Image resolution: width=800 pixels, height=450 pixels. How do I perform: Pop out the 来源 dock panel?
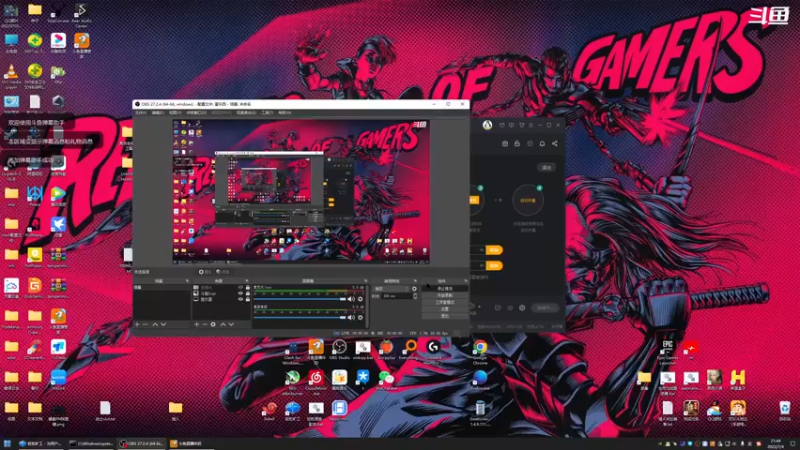pyautogui.click(x=247, y=281)
